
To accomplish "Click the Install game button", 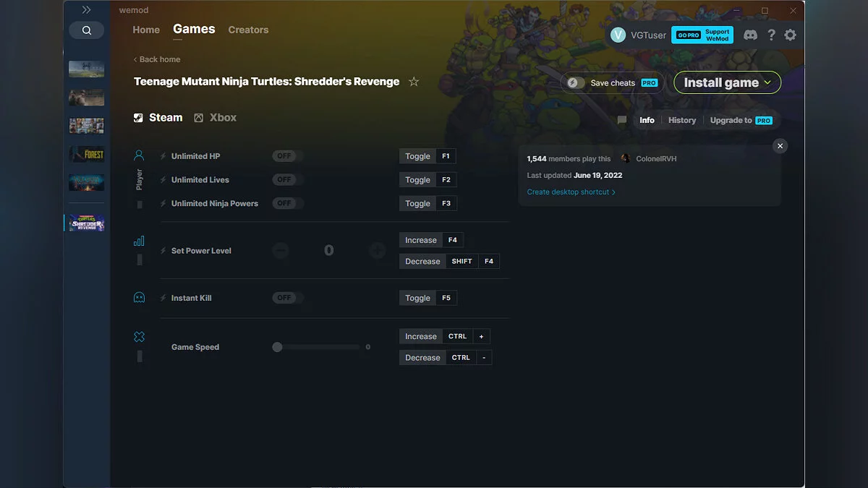I will click(728, 82).
